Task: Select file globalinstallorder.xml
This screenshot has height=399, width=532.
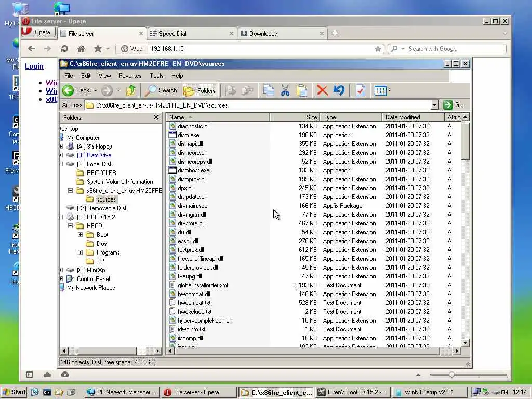Action: coord(203,285)
